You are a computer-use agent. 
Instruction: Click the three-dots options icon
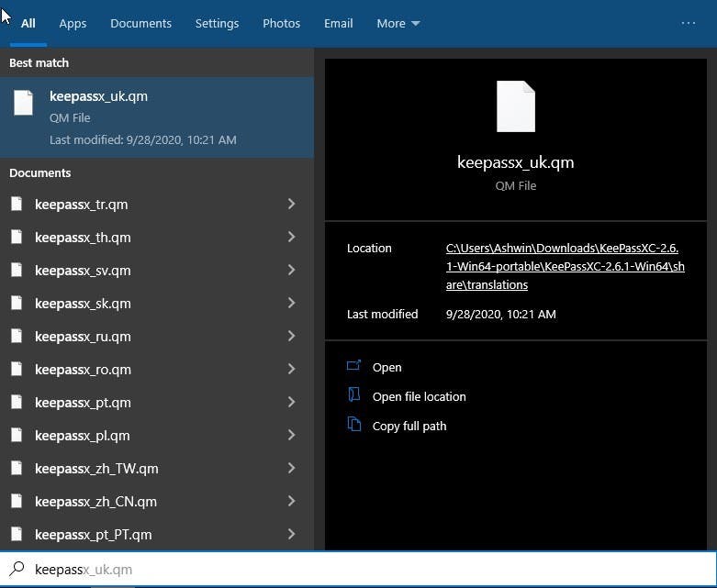point(689,23)
